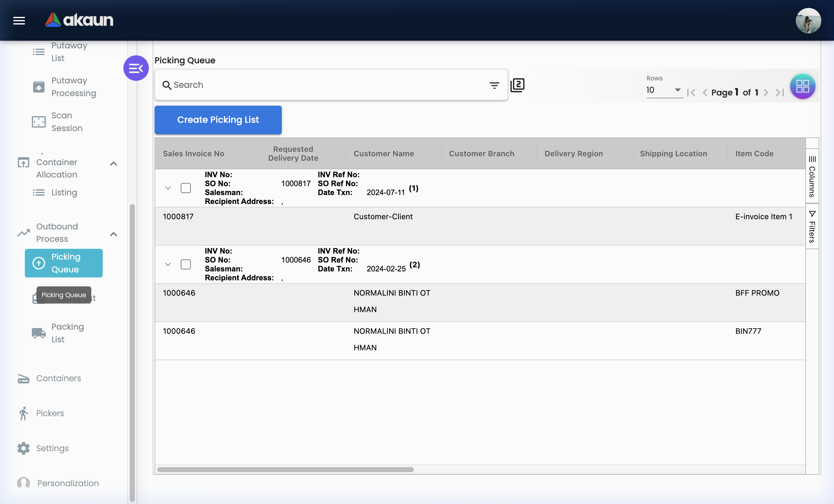Open the Settings gear in sidebar
The image size is (834, 504).
click(x=24, y=448)
